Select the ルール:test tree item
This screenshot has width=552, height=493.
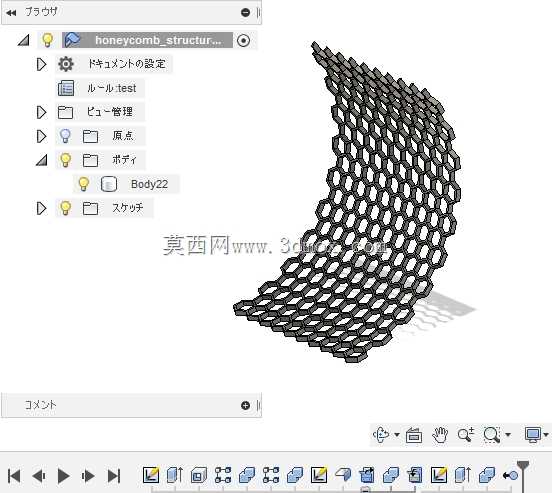click(x=112, y=88)
